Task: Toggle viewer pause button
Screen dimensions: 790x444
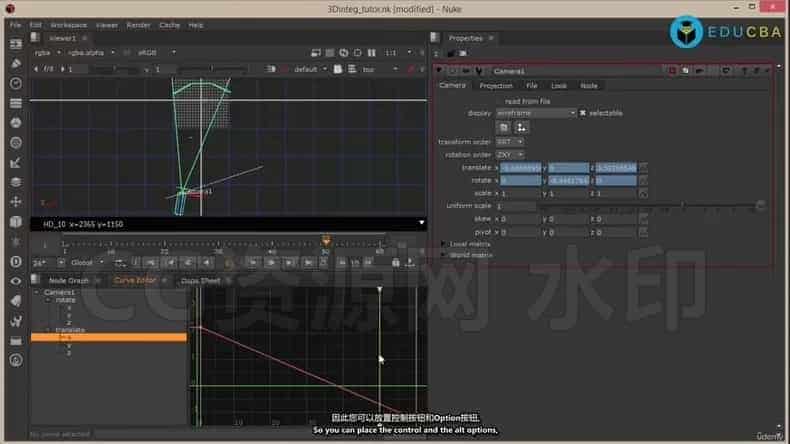Action: coord(371,52)
